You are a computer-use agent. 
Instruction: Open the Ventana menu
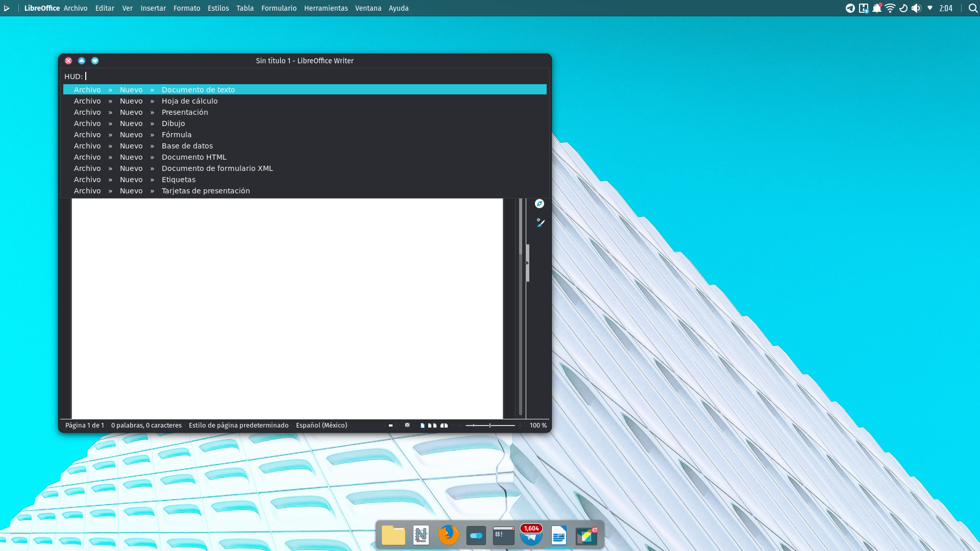(368, 8)
